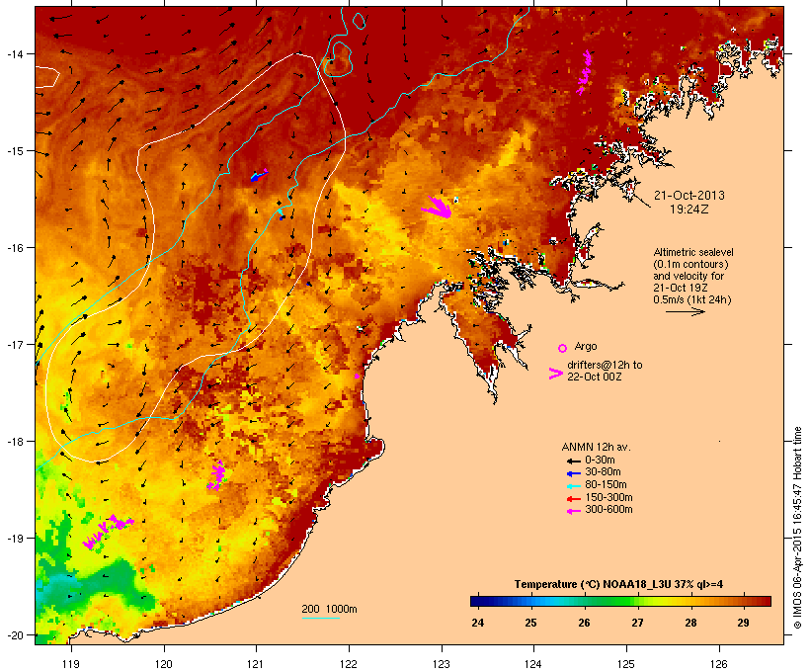810x672 pixels.
Task: Click the color bar tick label 28
Action: coord(690,623)
